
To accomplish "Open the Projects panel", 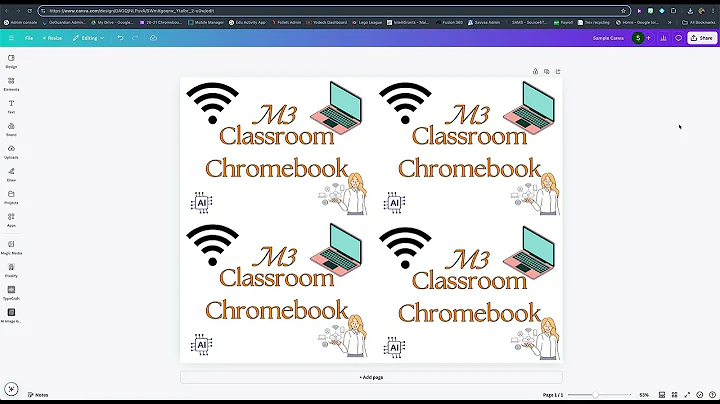I will coord(11,197).
